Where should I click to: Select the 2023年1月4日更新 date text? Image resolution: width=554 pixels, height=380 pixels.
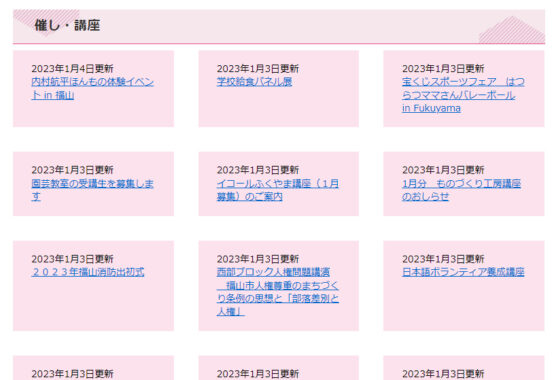[72, 69]
